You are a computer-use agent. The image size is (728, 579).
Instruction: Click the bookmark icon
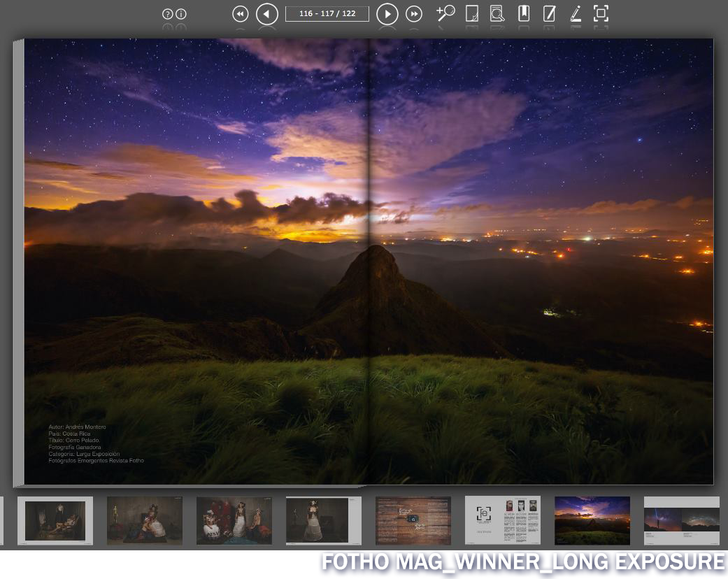click(x=523, y=13)
